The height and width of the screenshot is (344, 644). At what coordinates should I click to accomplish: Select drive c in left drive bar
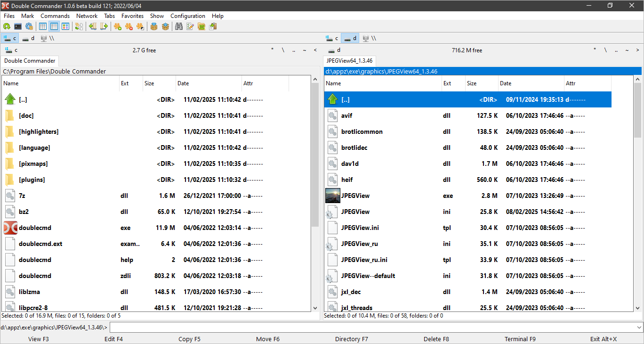coord(10,38)
